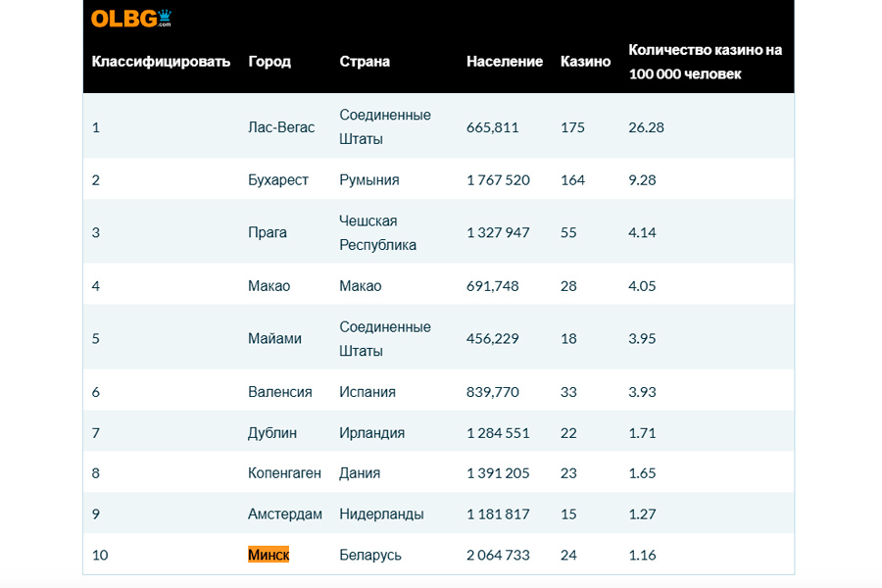Screen dimensions: 882x588
Task: Click the Чешская Республика country cell
Action: click(377, 233)
